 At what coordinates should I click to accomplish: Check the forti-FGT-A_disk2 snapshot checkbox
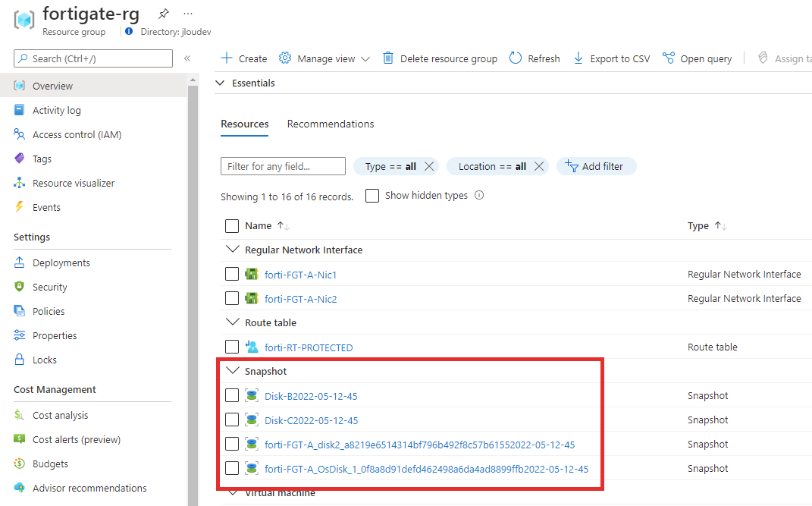232,444
